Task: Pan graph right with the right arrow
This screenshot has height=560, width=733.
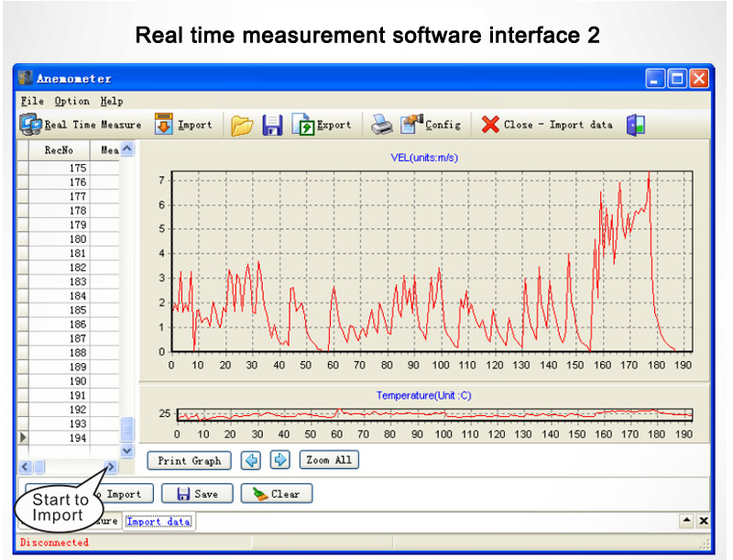Action: click(280, 460)
